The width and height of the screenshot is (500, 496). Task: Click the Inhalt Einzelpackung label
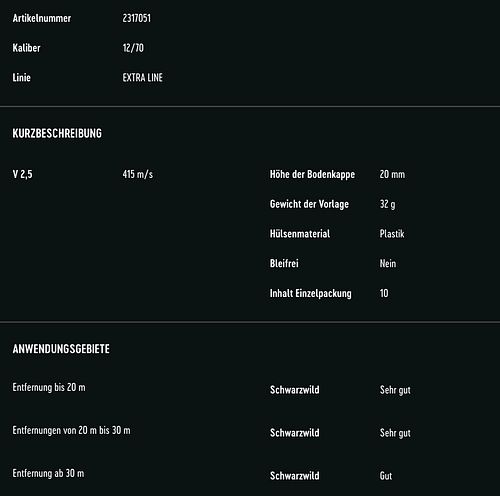point(310,293)
